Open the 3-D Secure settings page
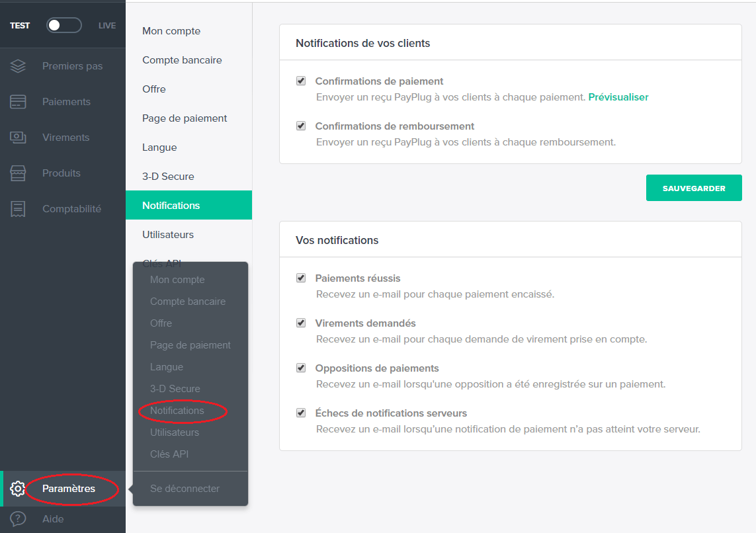 point(167,176)
